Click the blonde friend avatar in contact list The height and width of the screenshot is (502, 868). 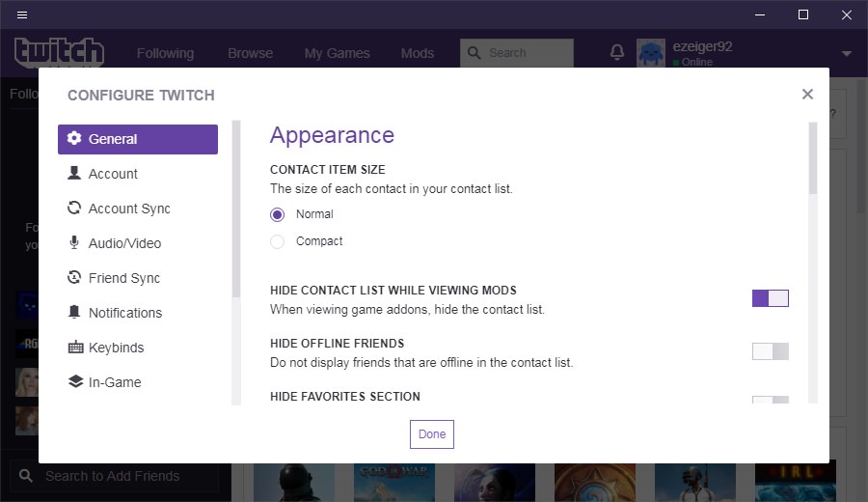coord(27,382)
